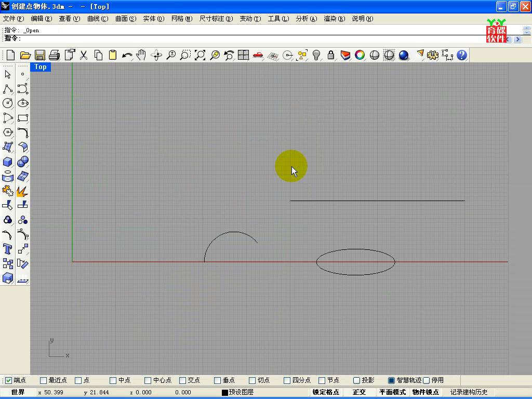Screen dimensions: 532x399
Task: Open the color wheel icon
Action: coord(360,55)
